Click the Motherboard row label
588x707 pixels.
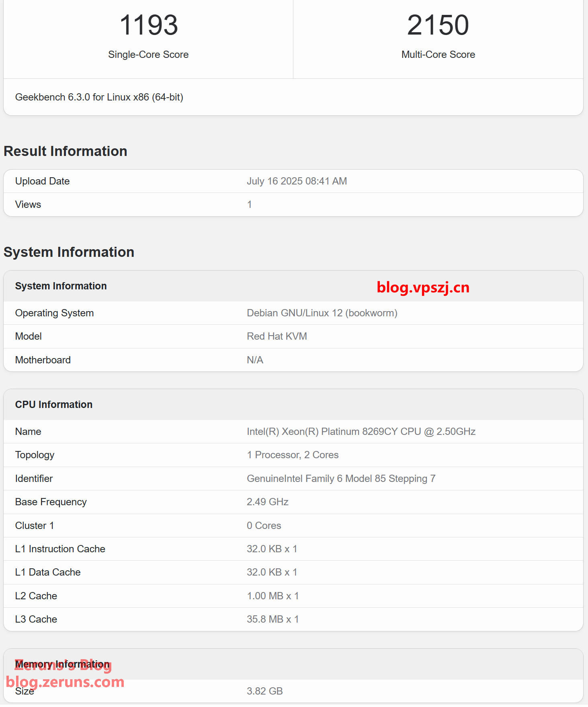tap(43, 360)
